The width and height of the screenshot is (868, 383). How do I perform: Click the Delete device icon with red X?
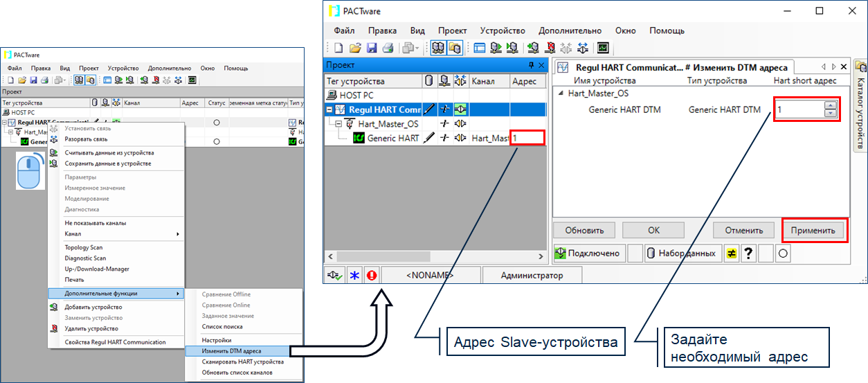[x=550, y=48]
